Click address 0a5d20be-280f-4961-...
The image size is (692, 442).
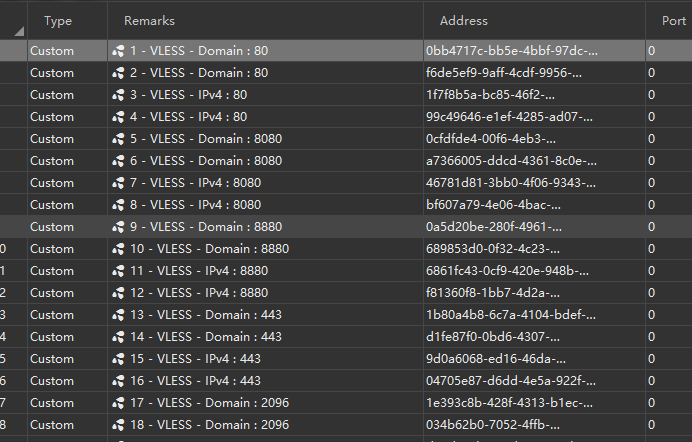click(494, 227)
